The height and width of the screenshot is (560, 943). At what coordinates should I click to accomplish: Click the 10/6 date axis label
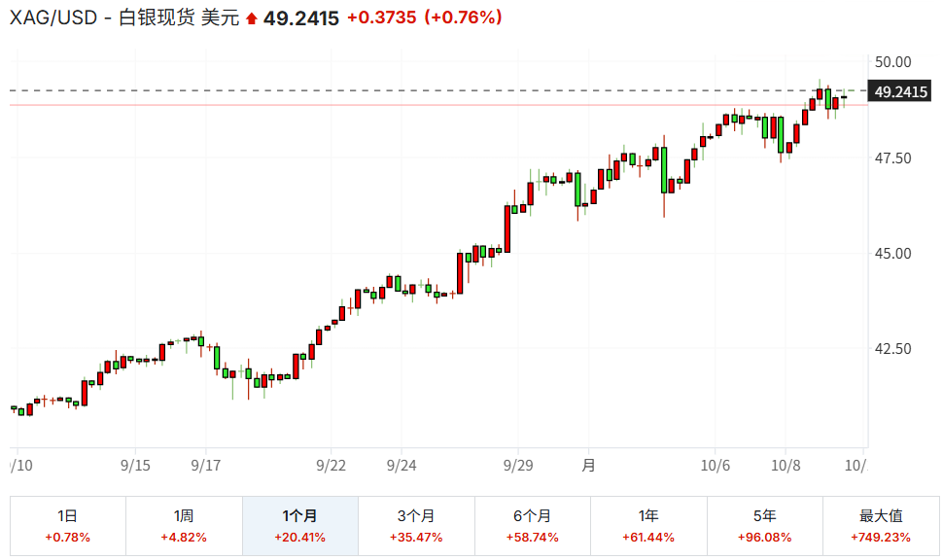[x=716, y=466]
